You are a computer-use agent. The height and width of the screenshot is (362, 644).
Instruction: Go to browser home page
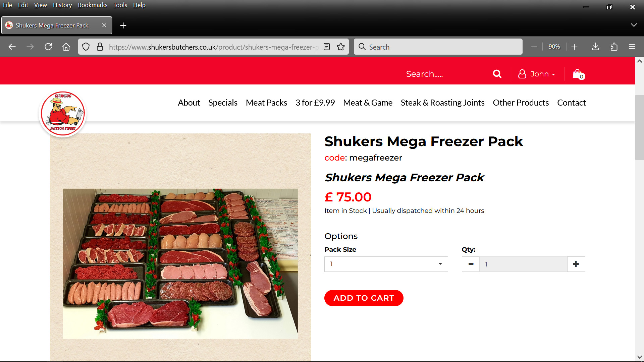[66, 47]
